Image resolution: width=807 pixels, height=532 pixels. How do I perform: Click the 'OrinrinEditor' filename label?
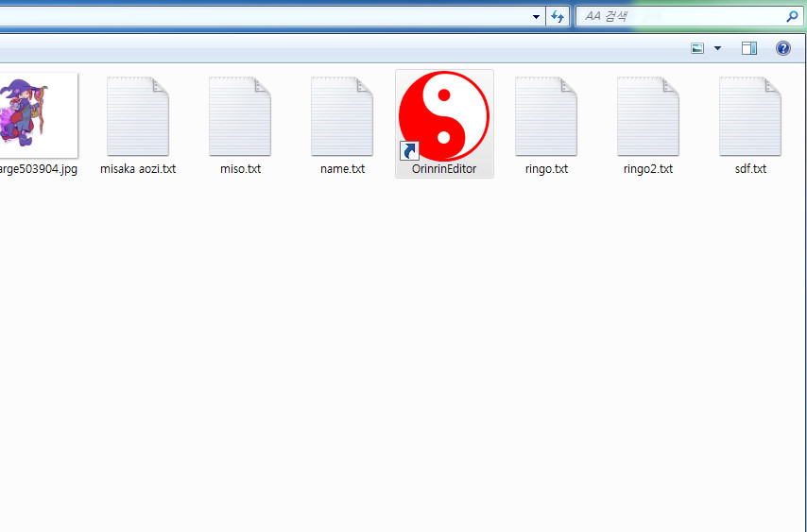click(444, 169)
